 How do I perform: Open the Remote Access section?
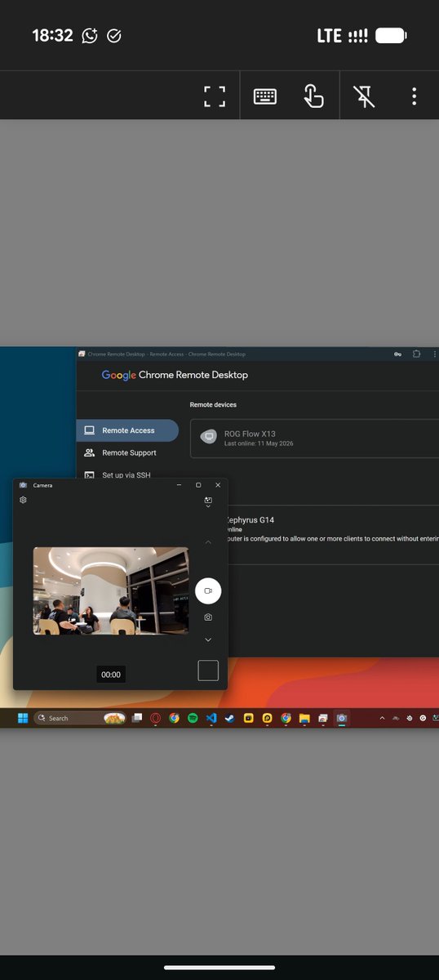click(128, 430)
